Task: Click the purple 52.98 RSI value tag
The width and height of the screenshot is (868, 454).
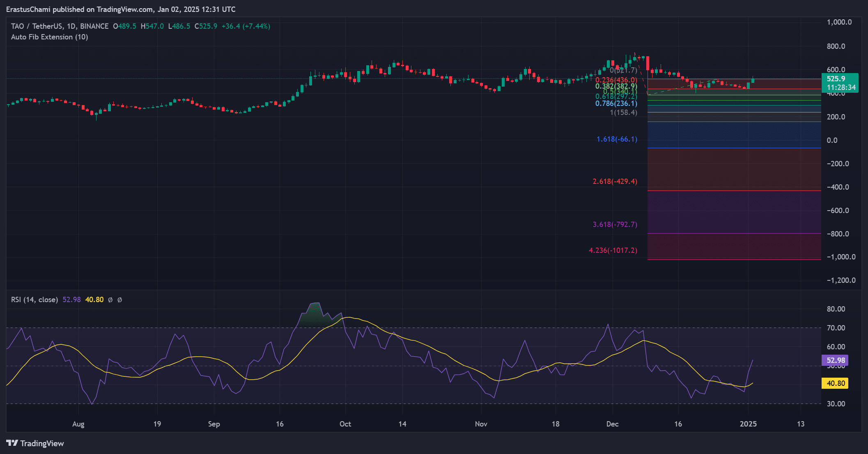Action: [835, 360]
